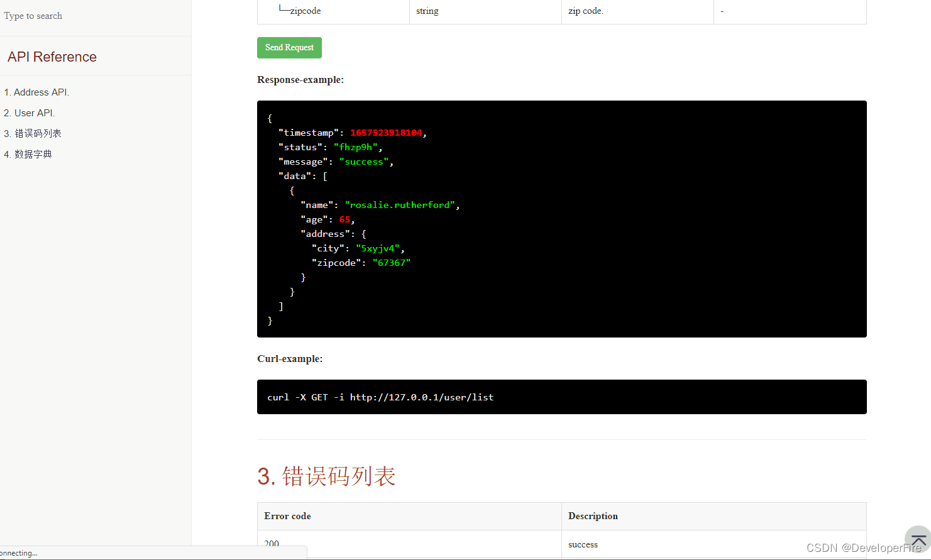Select the status value "fhzp9h"

pyautogui.click(x=356, y=147)
